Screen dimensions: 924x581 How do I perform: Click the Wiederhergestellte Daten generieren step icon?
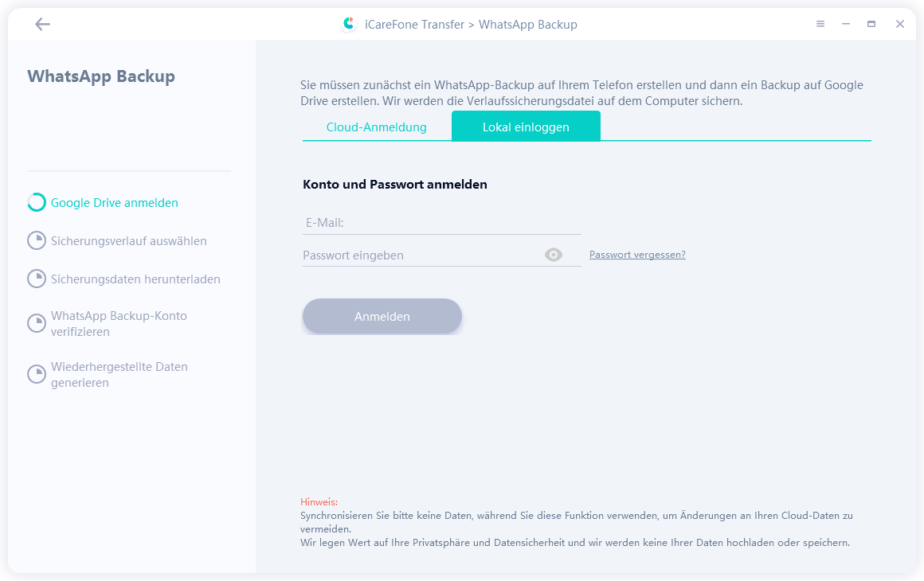(37, 374)
